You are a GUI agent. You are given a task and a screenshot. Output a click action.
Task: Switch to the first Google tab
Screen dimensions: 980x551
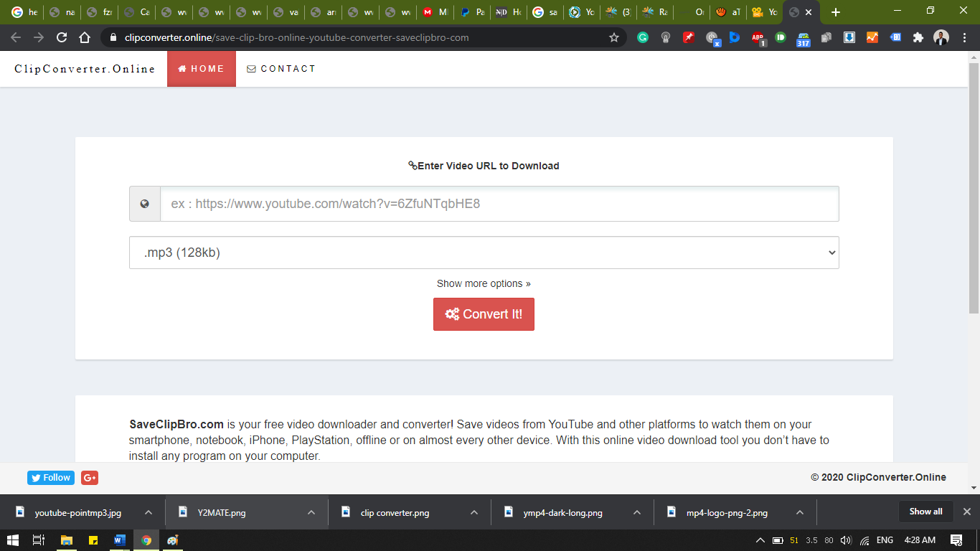[x=24, y=12]
